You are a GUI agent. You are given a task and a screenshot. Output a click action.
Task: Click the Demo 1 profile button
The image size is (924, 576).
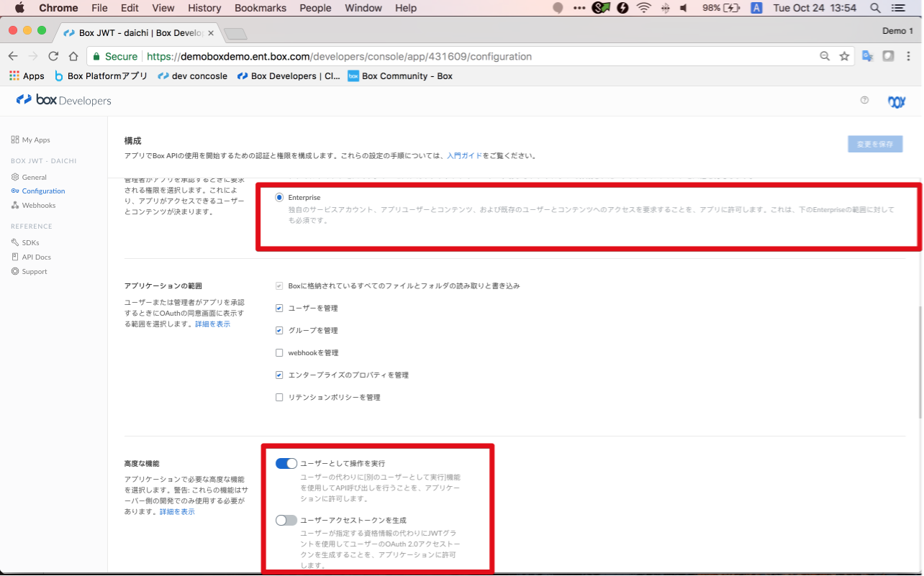pos(897,31)
